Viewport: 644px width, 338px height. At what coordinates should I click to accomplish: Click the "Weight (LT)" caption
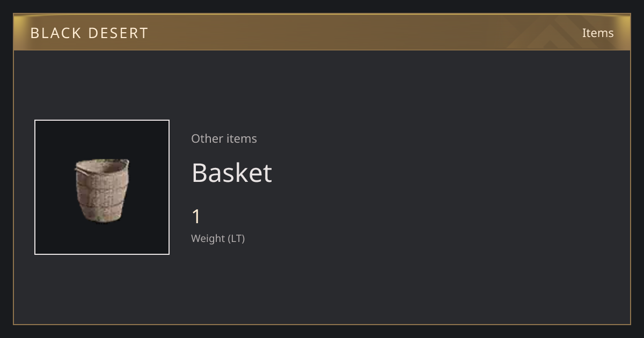218,239
